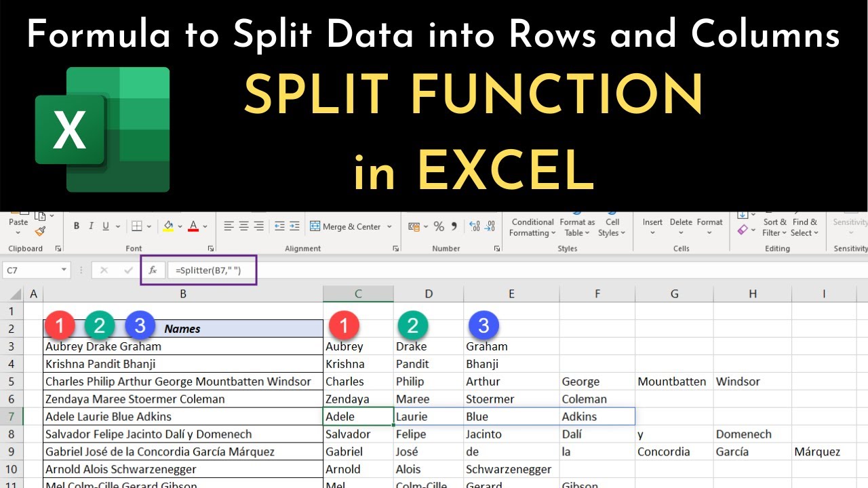Open Insert Function fx button
Screen dimensions: 868x488
pyautogui.click(x=153, y=270)
